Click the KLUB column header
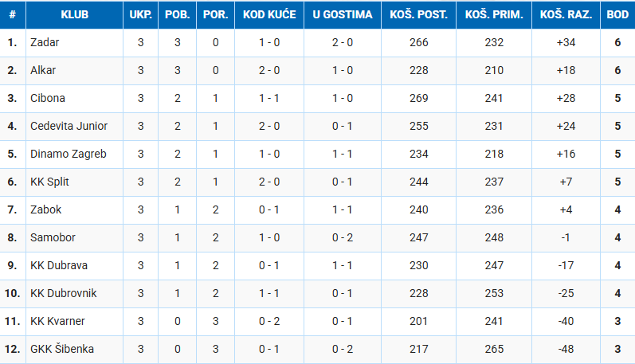Screen dimensions: 635x364 tap(74, 15)
